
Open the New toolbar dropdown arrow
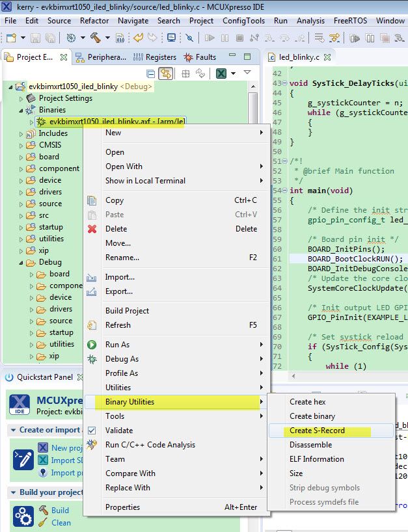tap(23, 38)
